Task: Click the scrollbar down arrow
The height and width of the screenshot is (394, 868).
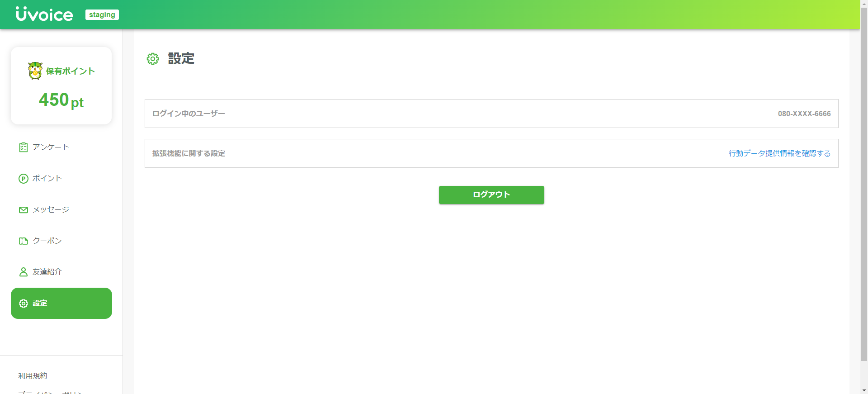Action: (x=864, y=390)
